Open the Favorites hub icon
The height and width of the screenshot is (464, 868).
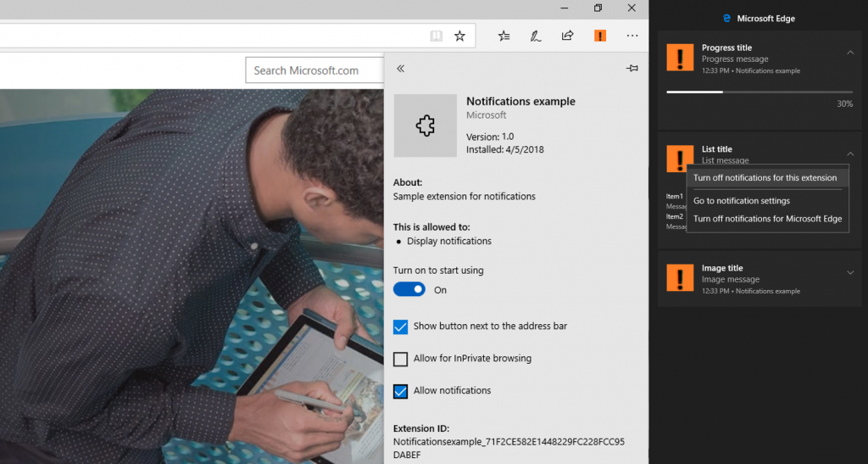pos(504,36)
